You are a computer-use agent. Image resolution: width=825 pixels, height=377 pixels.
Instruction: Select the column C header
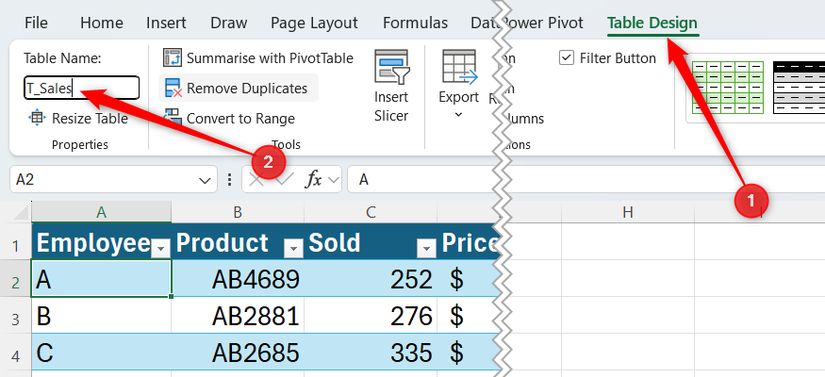click(x=370, y=212)
